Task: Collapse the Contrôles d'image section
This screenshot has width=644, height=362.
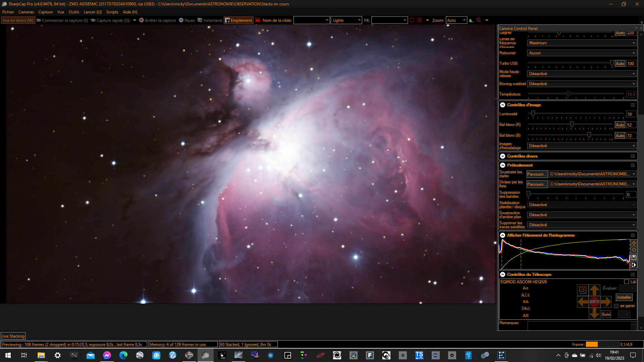Action: click(x=502, y=105)
